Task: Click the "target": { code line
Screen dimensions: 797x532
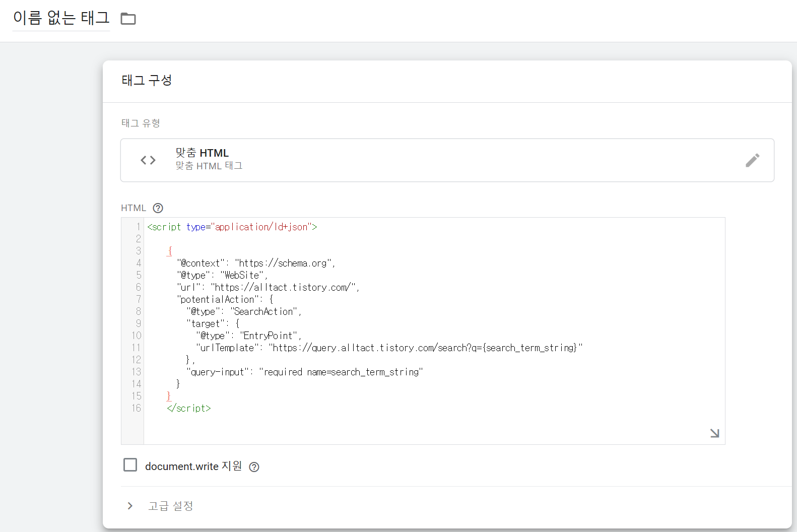Action: 213,324
